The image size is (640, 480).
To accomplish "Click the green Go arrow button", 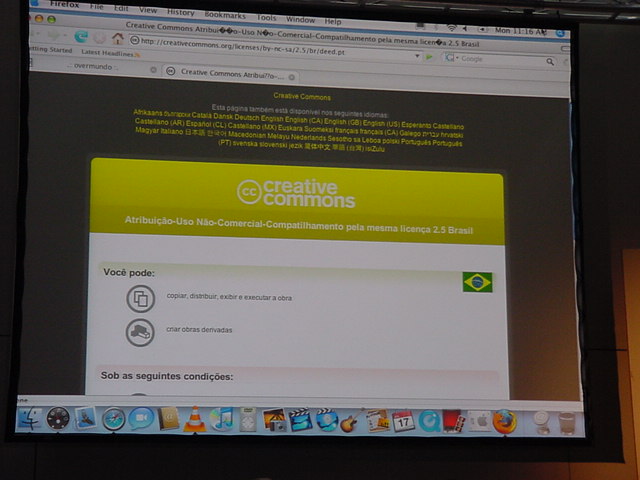I will coord(429,57).
